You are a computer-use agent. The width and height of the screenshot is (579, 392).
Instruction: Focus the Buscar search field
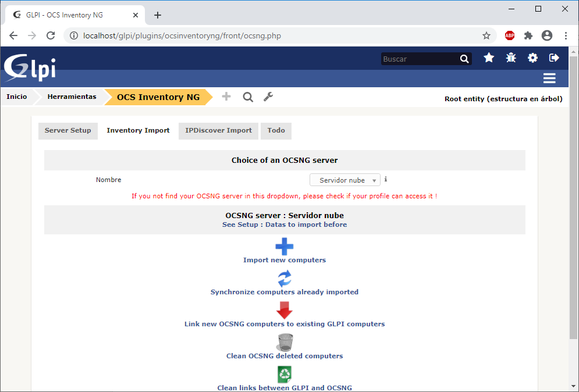(x=420, y=59)
